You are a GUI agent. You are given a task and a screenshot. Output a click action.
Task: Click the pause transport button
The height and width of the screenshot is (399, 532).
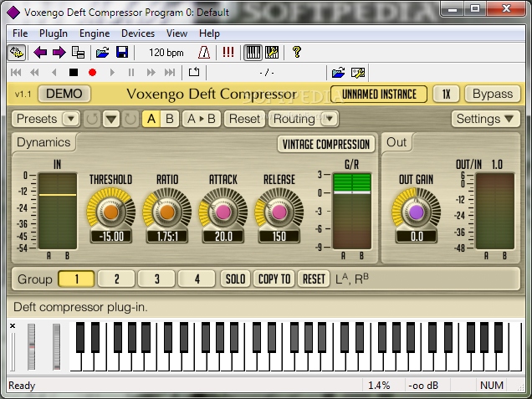(x=131, y=72)
